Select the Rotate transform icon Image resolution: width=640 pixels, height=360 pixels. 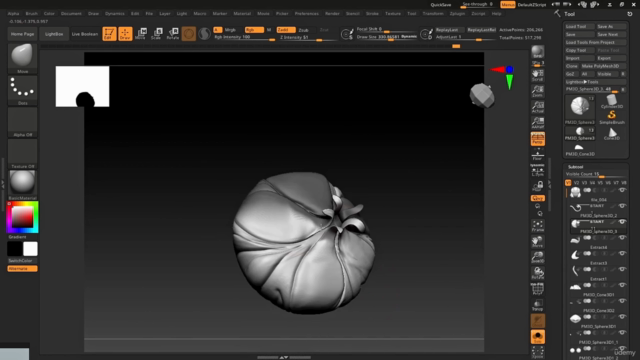(173, 34)
